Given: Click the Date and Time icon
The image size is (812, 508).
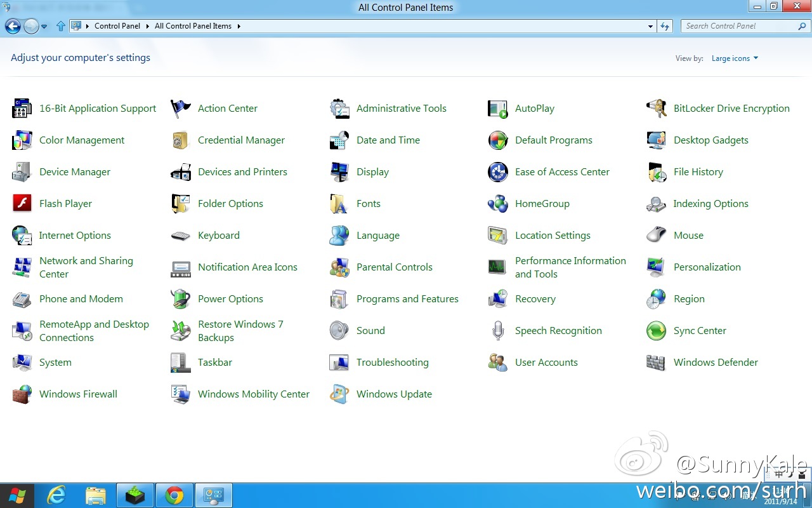Looking at the screenshot, I should (x=339, y=140).
